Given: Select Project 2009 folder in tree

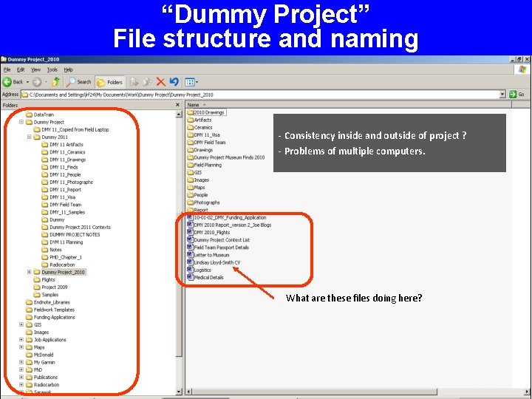Looking at the screenshot, I should pyautogui.click(x=50, y=287).
